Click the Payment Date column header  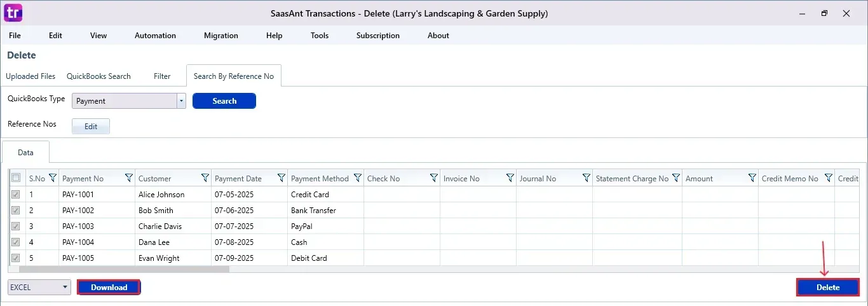coord(238,178)
